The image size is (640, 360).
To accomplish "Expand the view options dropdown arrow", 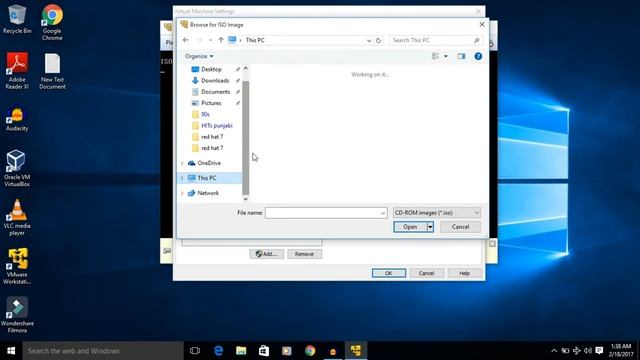I will click(446, 56).
